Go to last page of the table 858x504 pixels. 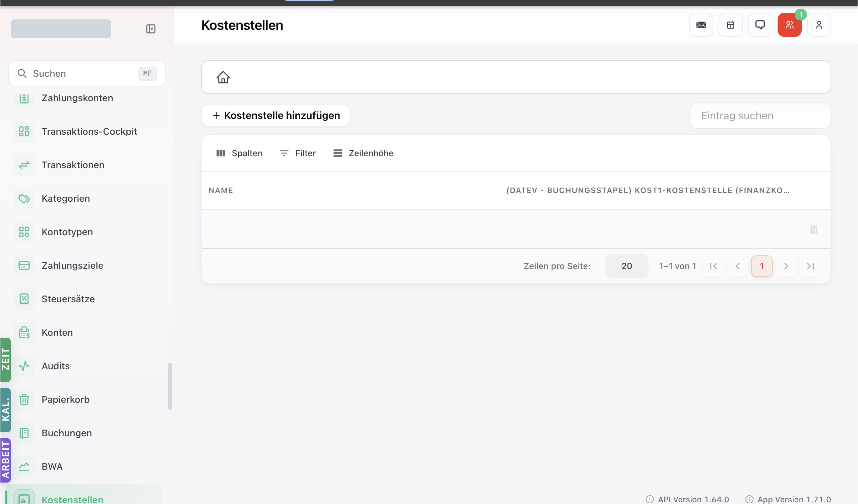click(810, 266)
